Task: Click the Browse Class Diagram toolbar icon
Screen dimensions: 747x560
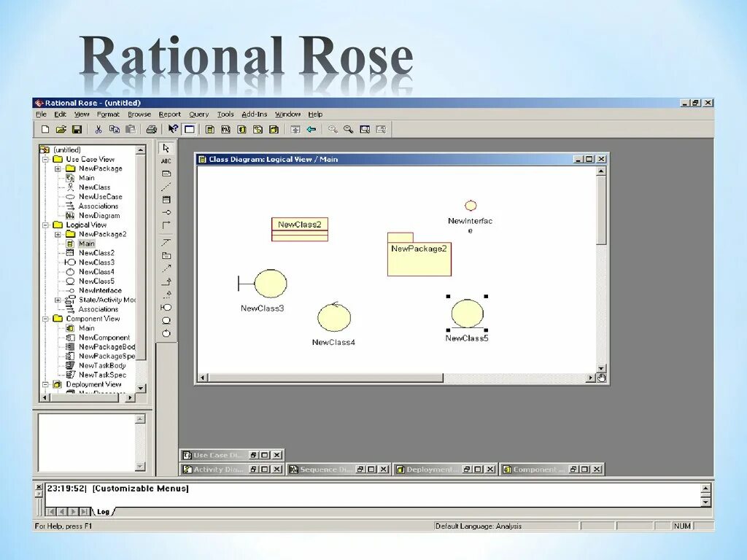Action: pyautogui.click(x=209, y=129)
